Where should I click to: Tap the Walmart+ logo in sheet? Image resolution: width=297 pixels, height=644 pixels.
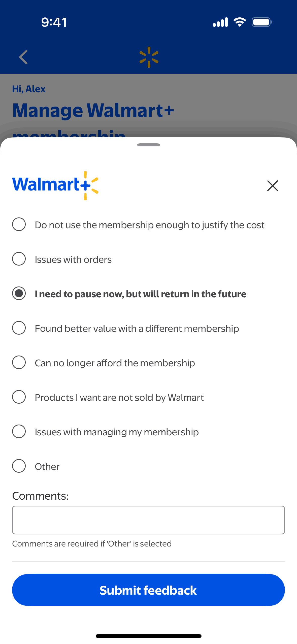tap(55, 185)
